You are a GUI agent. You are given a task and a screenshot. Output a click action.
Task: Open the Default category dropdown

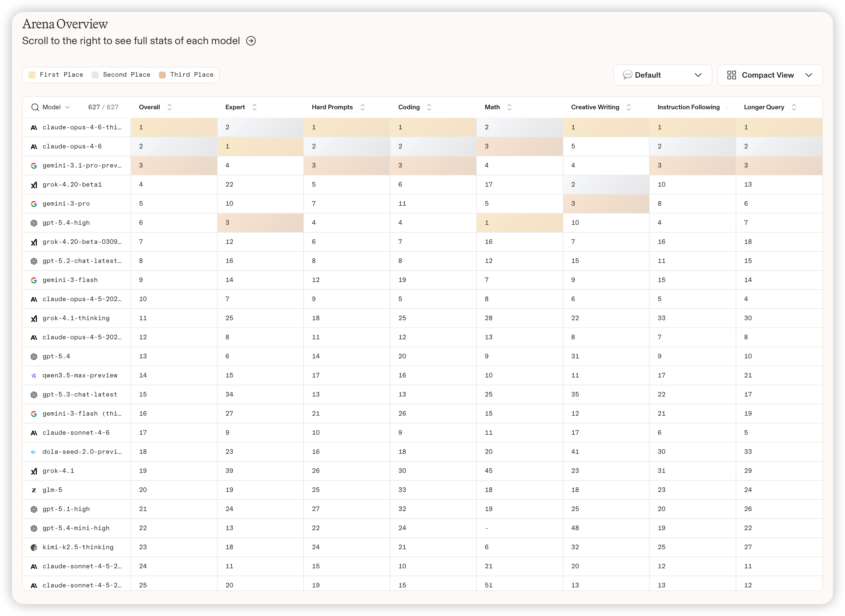click(663, 75)
